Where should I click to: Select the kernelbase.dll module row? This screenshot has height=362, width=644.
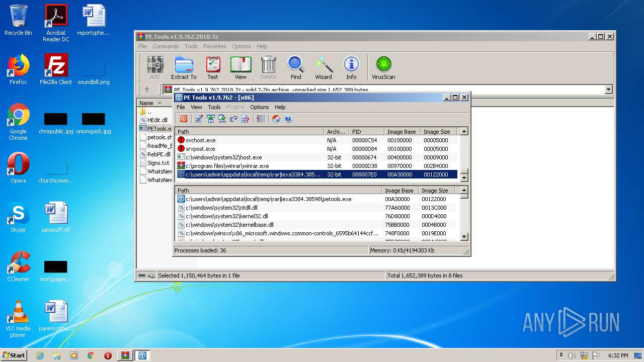coord(317,225)
